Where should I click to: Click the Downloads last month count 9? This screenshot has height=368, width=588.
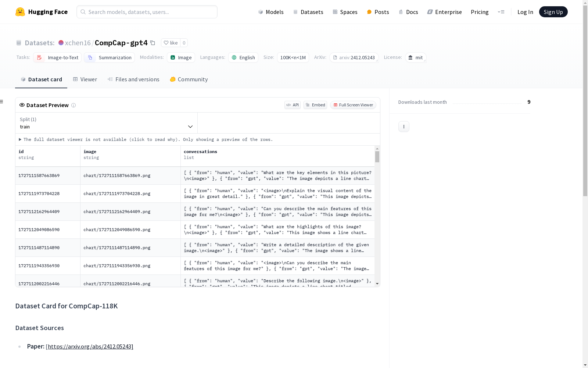point(529,102)
